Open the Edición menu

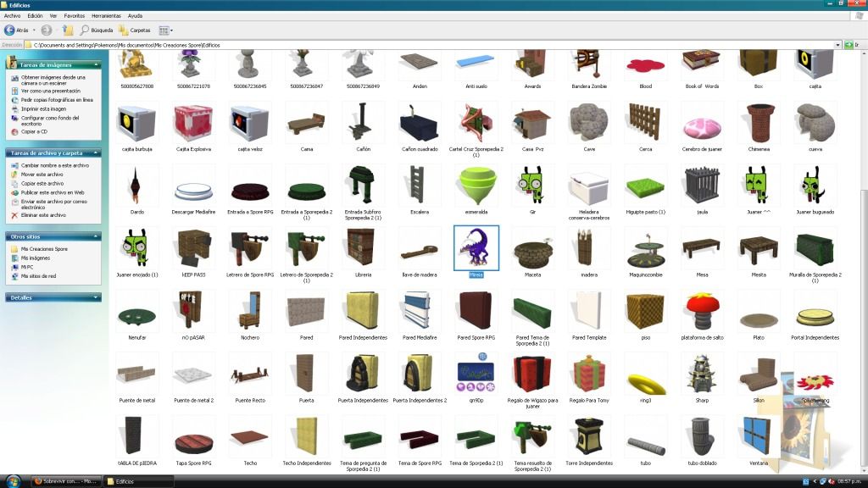(35, 16)
